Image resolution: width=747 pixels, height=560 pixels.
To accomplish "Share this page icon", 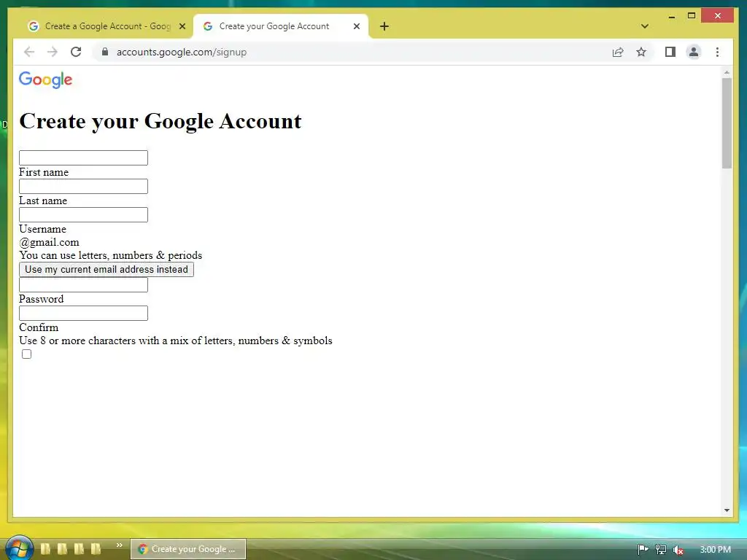I will (x=618, y=52).
